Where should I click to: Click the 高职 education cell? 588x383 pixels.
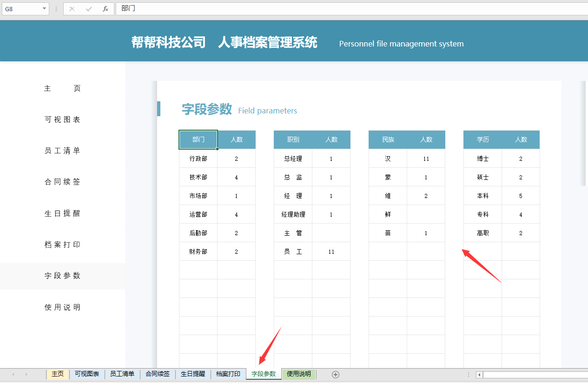pyautogui.click(x=482, y=233)
